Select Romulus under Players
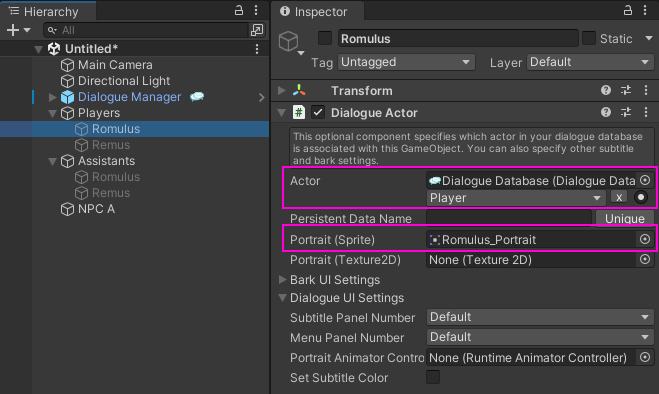659x394 pixels. 116,129
